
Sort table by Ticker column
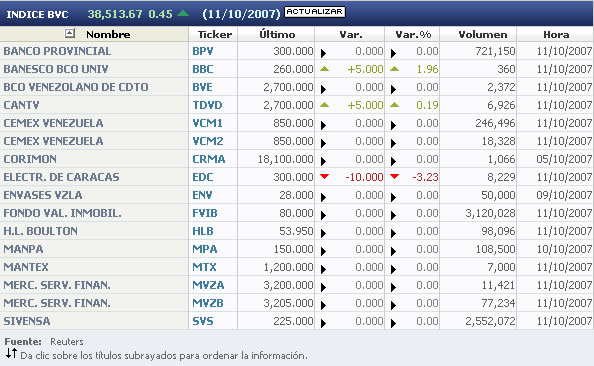pyautogui.click(x=215, y=34)
